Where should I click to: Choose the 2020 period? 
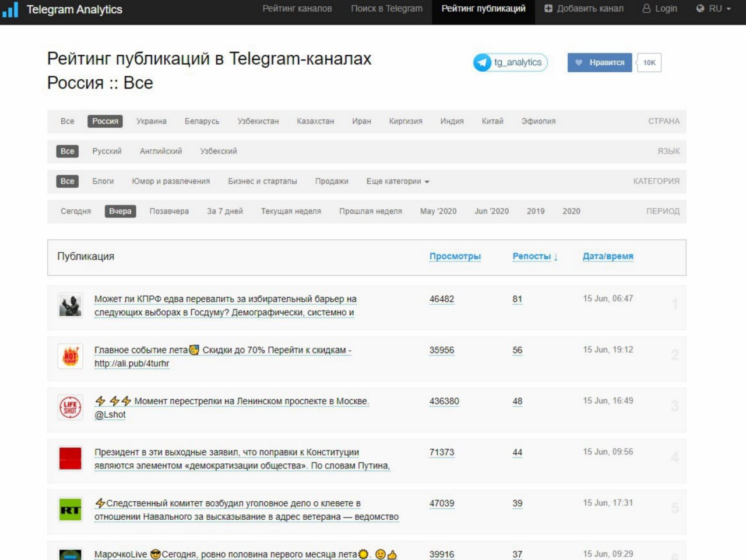pyautogui.click(x=571, y=211)
